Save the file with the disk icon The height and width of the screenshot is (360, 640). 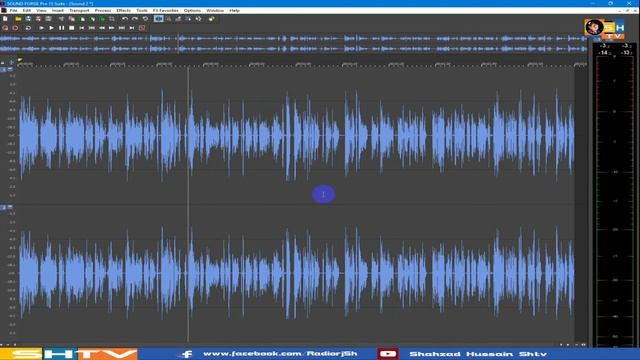point(28,19)
